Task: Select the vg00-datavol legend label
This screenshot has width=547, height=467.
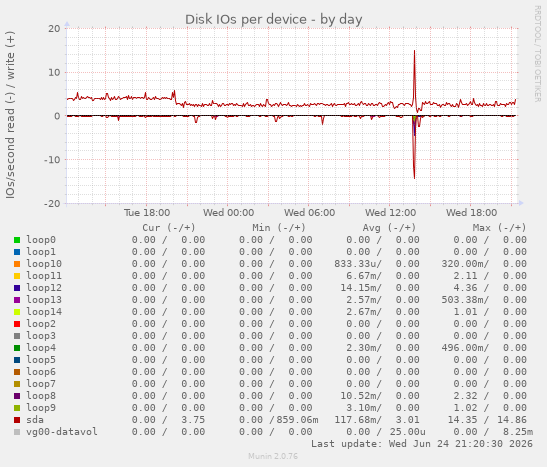Action: point(62,432)
